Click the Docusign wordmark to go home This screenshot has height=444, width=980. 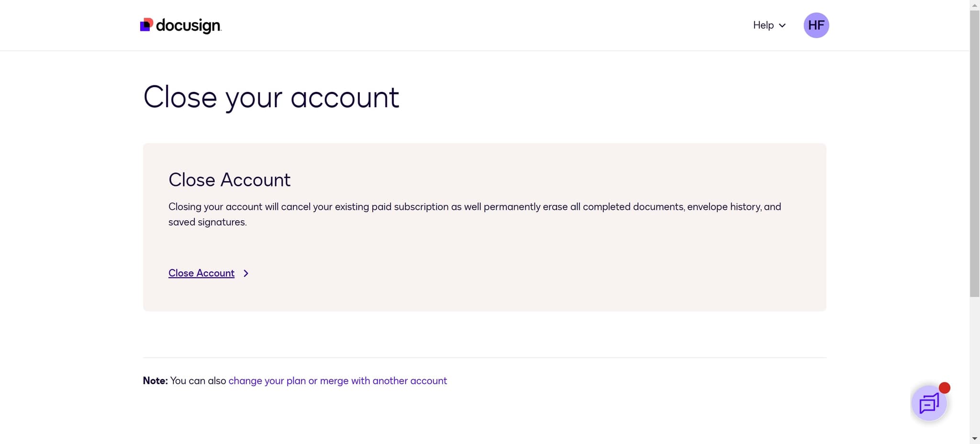[189, 26]
